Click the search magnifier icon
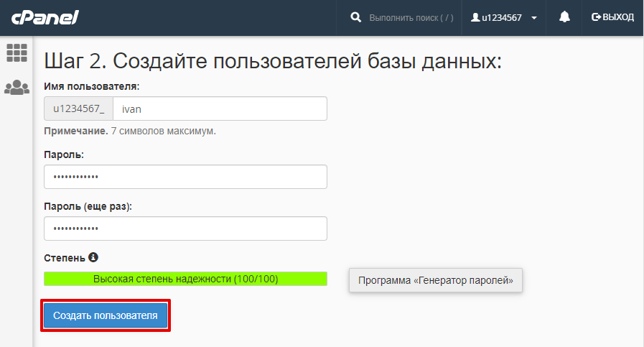 [355, 17]
